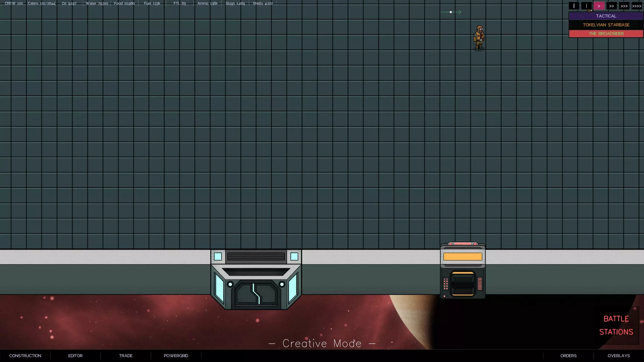Image resolution: width=644 pixels, height=362 pixels.
Task: Select the crew member in orange suit
Action: pyautogui.click(x=479, y=38)
